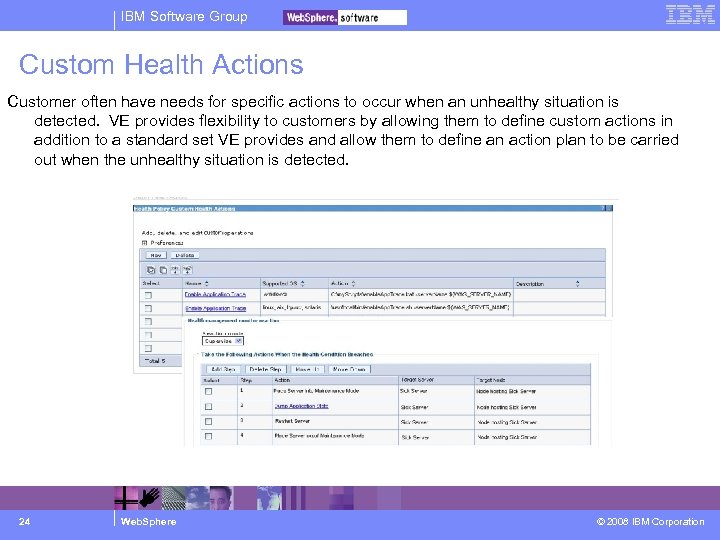Select step 1 Place Server into Maintenance Mode checkbox
The width and height of the screenshot is (720, 540).
[x=208, y=391]
